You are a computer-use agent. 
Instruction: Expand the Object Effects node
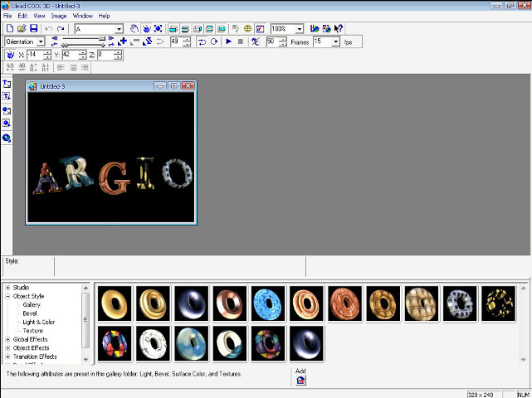(x=7, y=348)
